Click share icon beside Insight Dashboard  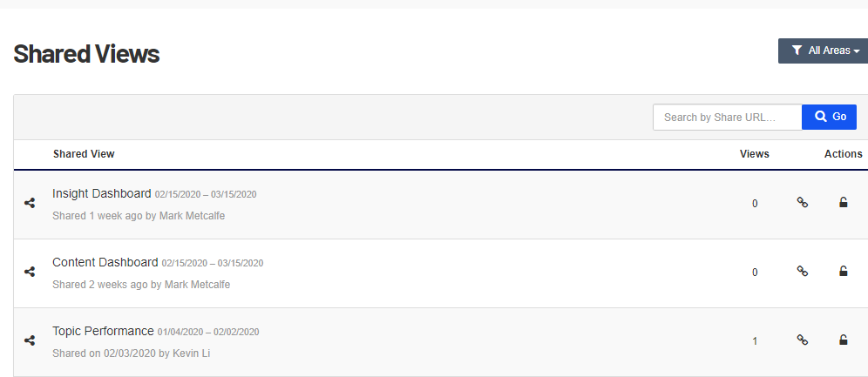30,204
